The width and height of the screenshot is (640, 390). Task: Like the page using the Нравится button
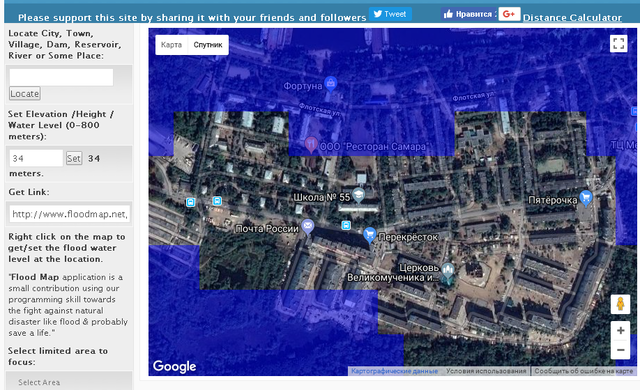(x=468, y=14)
